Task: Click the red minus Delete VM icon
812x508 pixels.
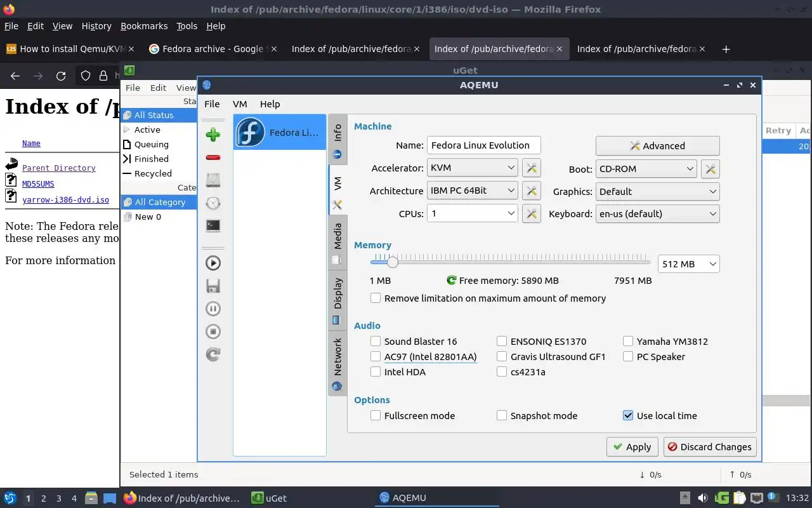Action: (x=213, y=157)
